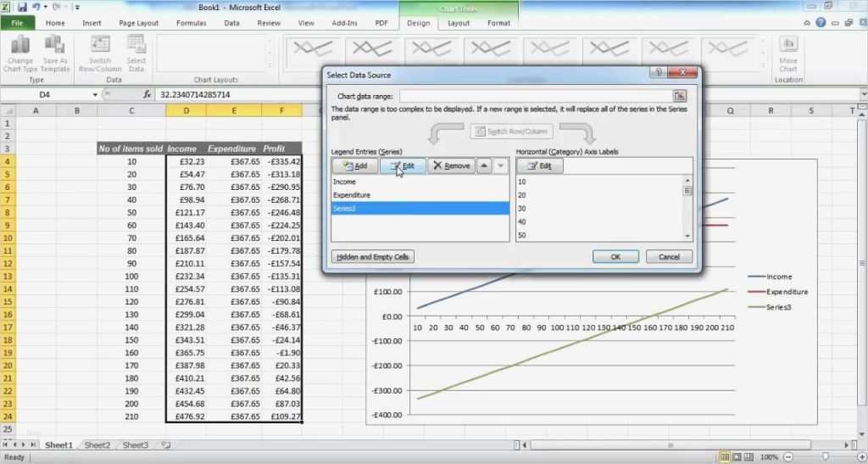Open Customize Quick Access Toolbar dropdown
This screenshot has width=868, height=464.
pyautogui.click(x=76, y=8)
